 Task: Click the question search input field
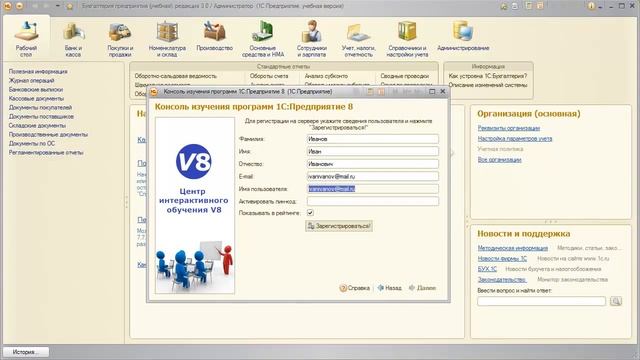(x=541, y=301)
